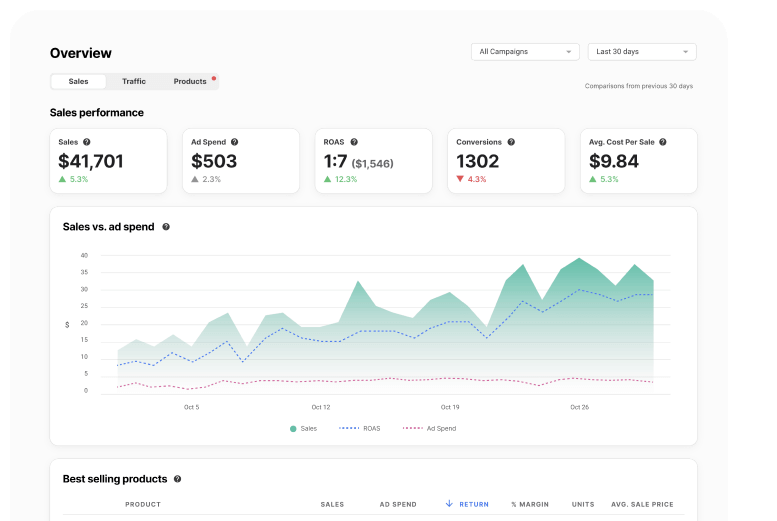Click the red down arrow under Conversions
Image resolution: width=777 pixels, height=521 pixels.
pyautogui.click(x=460, y=179)
